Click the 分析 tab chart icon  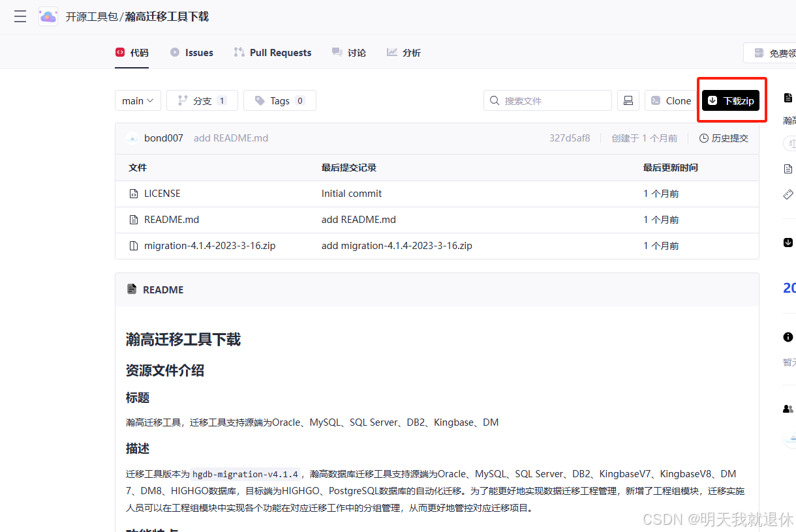point(392,52)
